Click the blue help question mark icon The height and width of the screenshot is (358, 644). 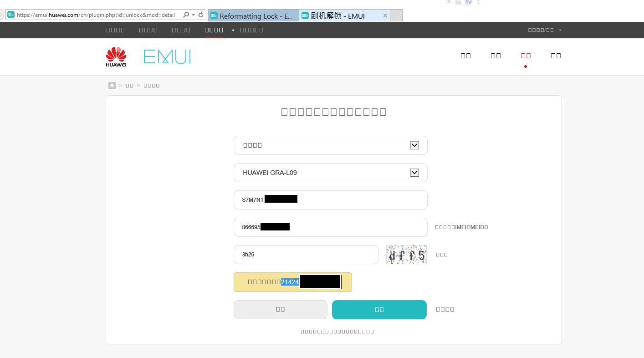pos(469,2)
